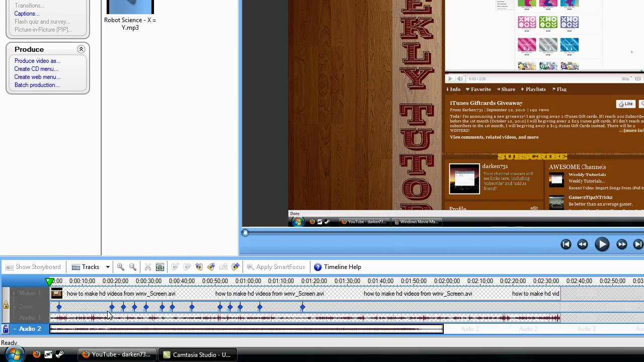Select the zoom keyframe near 0:00:19

pos(112,307)
